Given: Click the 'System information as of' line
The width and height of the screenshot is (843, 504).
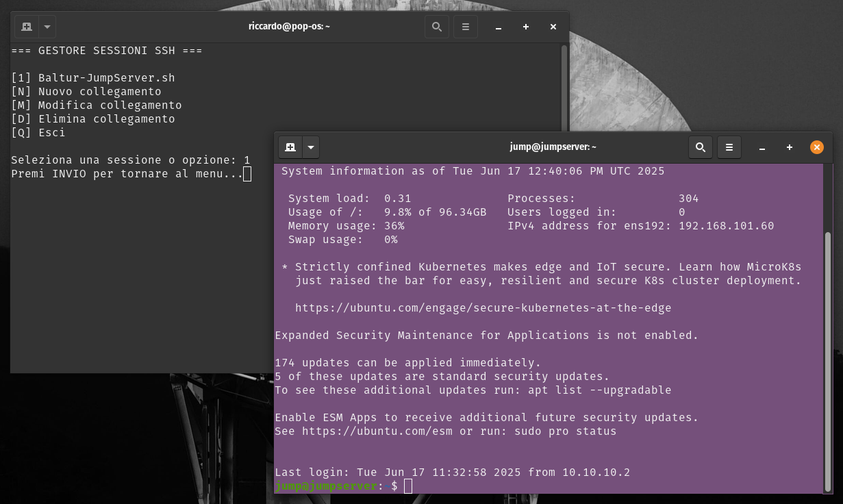Looking at the screenshot, I should (473, 171).
